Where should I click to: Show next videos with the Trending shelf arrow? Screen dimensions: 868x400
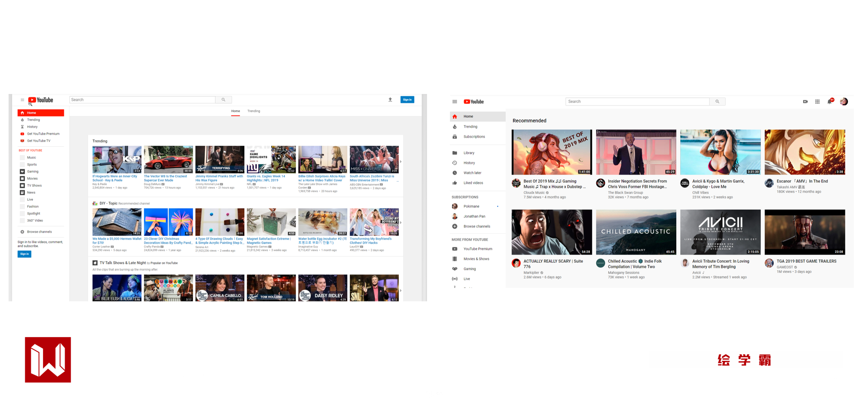click(x=401, y=162)
